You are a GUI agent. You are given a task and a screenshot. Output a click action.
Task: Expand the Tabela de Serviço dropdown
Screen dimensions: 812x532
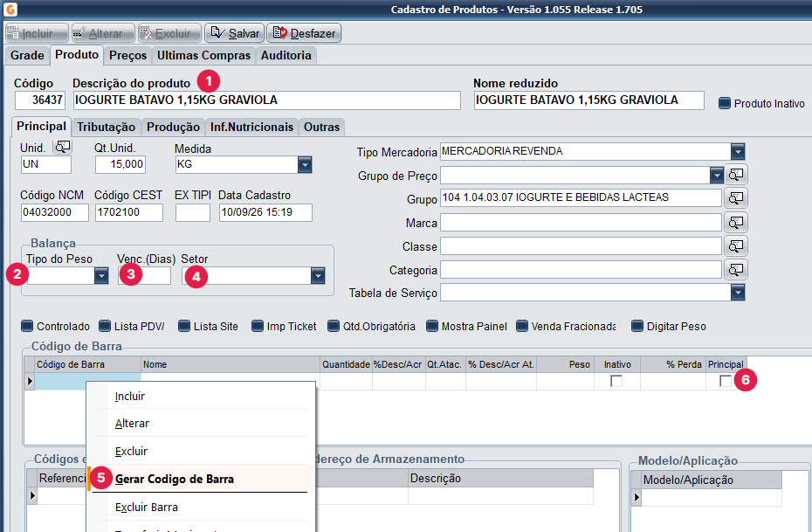pyautogui.click(x=738, y=293)
